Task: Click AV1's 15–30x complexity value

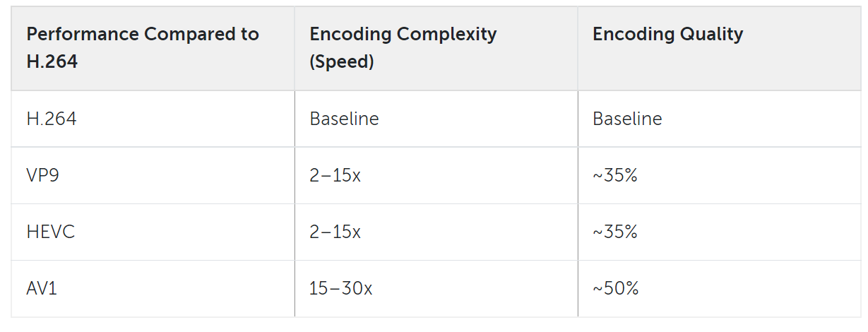Action: click(x=341, y=288)
